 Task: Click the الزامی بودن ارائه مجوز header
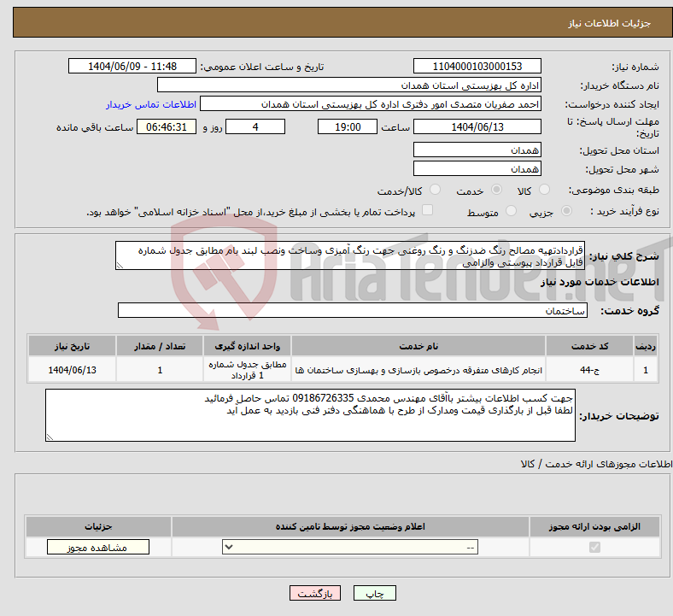594,526
